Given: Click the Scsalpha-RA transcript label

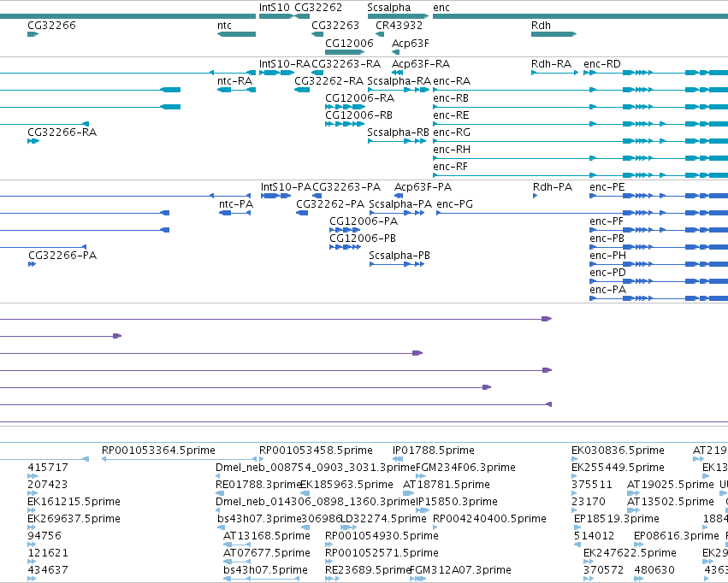Looking at the screenshot, I should tap(400, 80).
